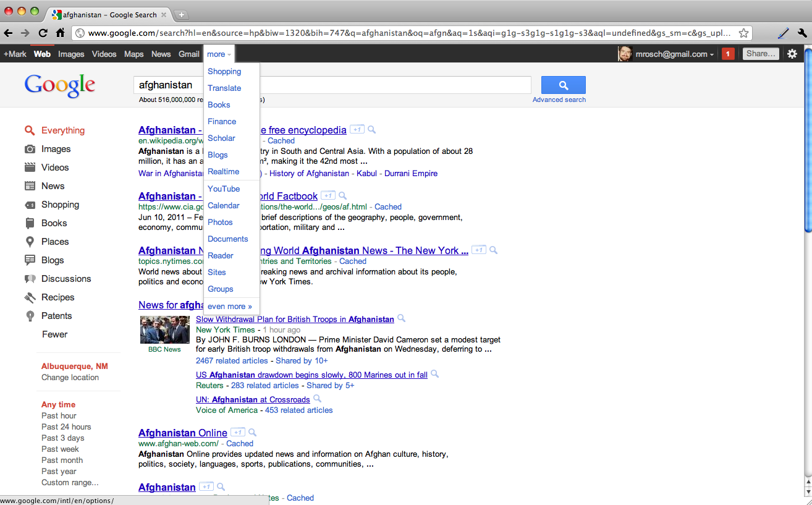Click the blue magnifier search button
The height and width of the screenshot is (505, 812).
pos(563,85)
